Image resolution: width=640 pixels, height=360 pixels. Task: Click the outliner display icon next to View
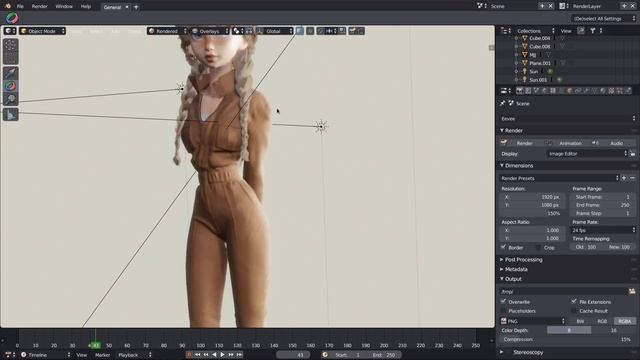pyautogui.click(x=581, y=31)
